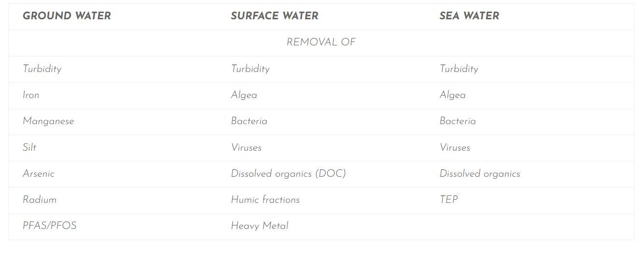Screen dimensions: 644x268
Task: Select the REMOVAL OF row text
Action: pyautogui.click(x=321, y=42)
